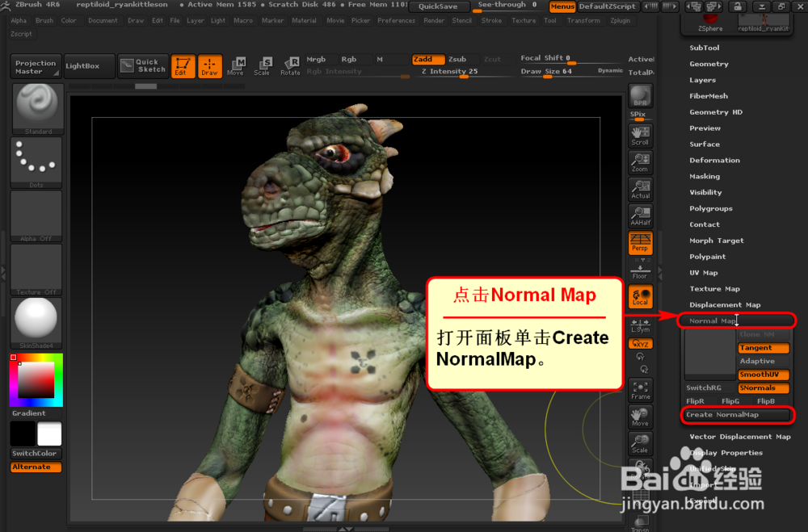Toggle Local transformations icon
808x532 pixels.
641,296
